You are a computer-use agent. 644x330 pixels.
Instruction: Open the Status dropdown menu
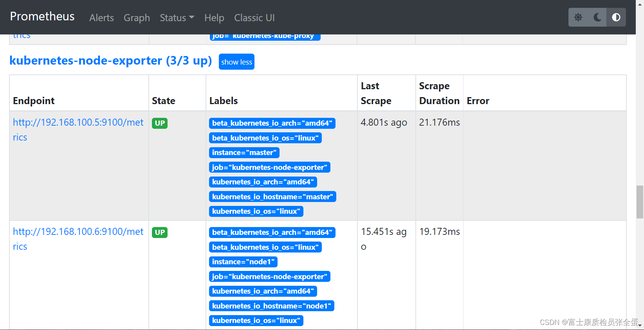[177, 18]
